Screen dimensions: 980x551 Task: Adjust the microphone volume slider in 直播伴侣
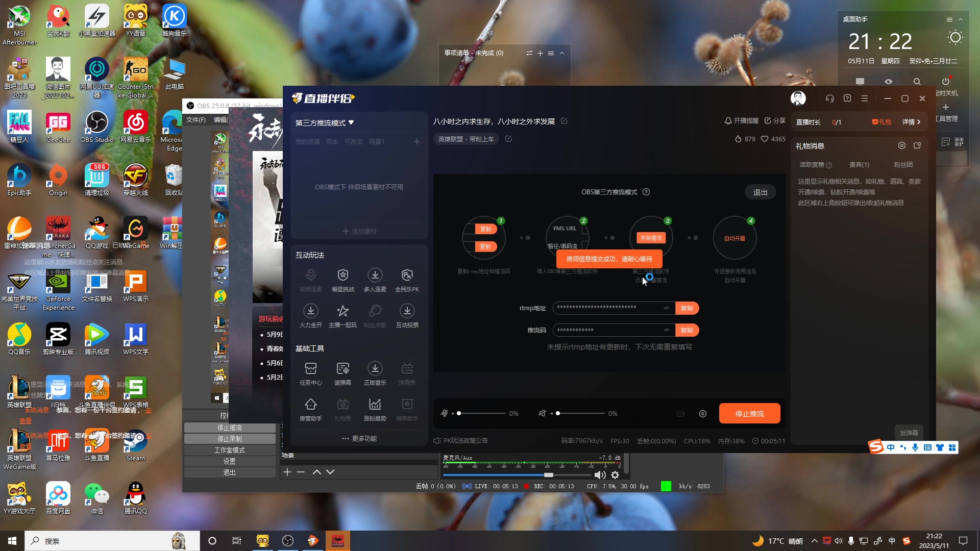pos(482,413)
